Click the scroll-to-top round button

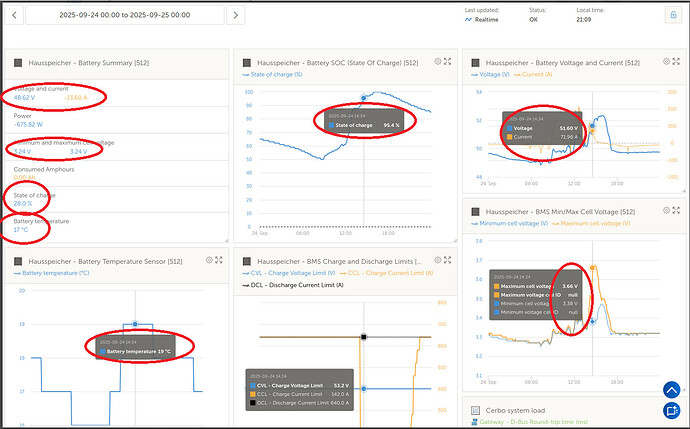click(x=672, y=390)
